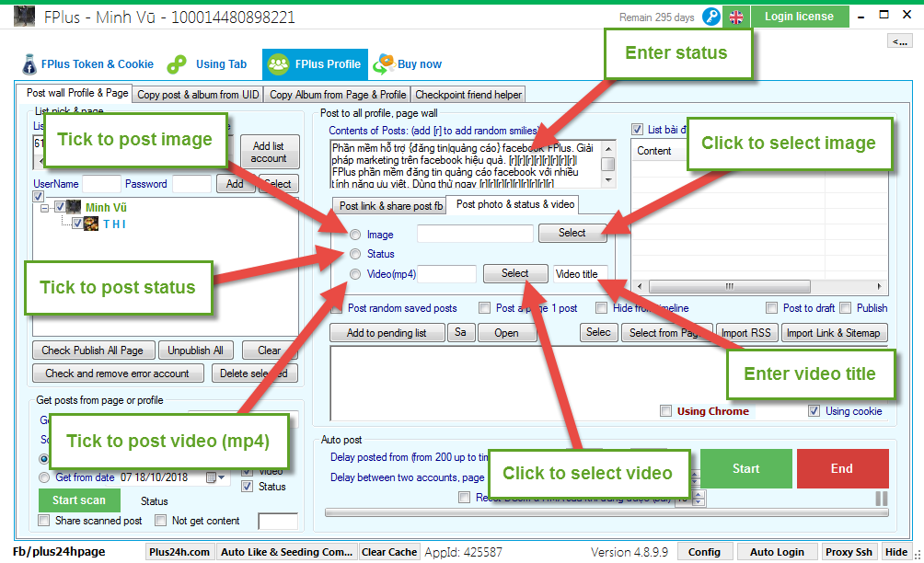The image size is (924, 563).
Task: Open the date picker dropdown for Get from date
Action: tap(215, 477)
